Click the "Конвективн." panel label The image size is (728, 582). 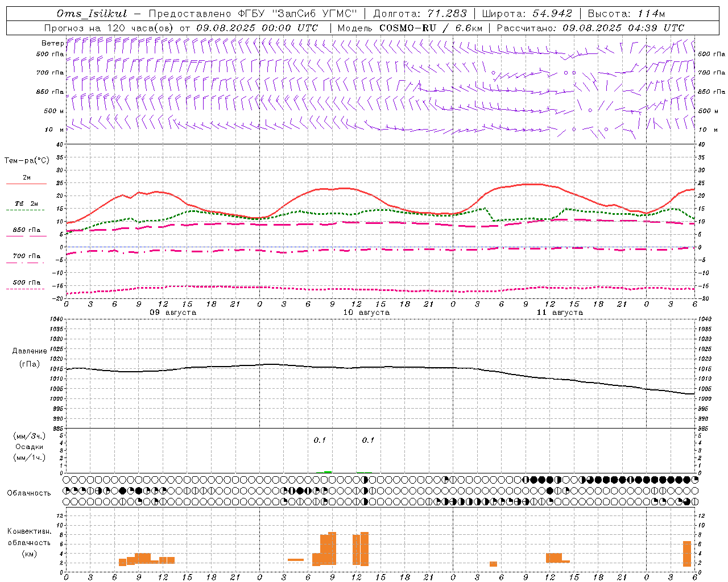pyautogui.click(x=30, y=531)
